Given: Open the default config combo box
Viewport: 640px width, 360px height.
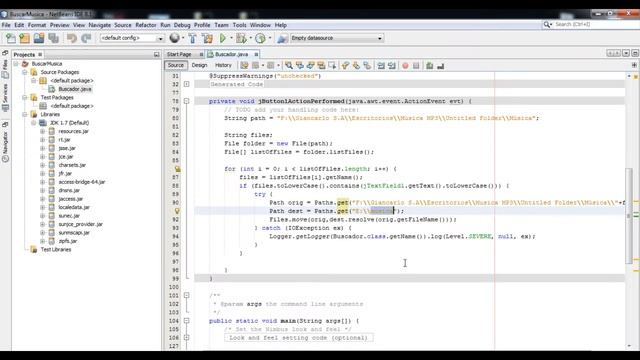Looking at the screenshot, I should pyautogui.click(x=132, y=38).
